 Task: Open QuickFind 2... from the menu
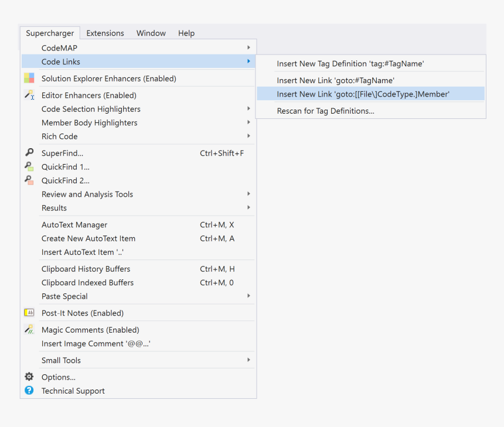[138, 180]
